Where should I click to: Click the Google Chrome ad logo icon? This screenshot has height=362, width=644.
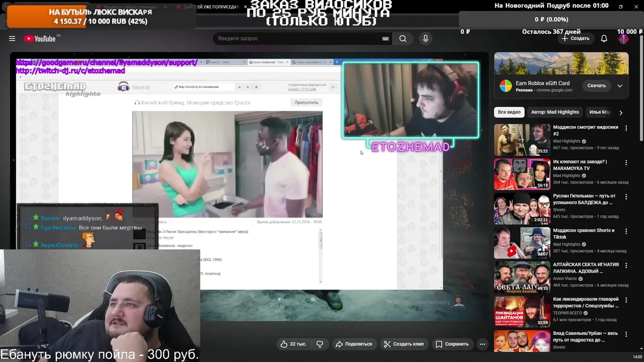505,86
